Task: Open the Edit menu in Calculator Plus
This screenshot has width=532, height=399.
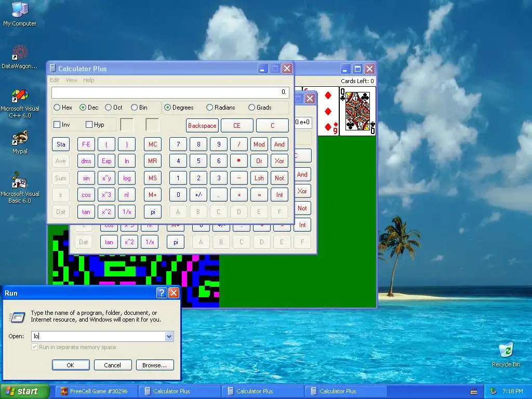Action: (x=54, y=80)
